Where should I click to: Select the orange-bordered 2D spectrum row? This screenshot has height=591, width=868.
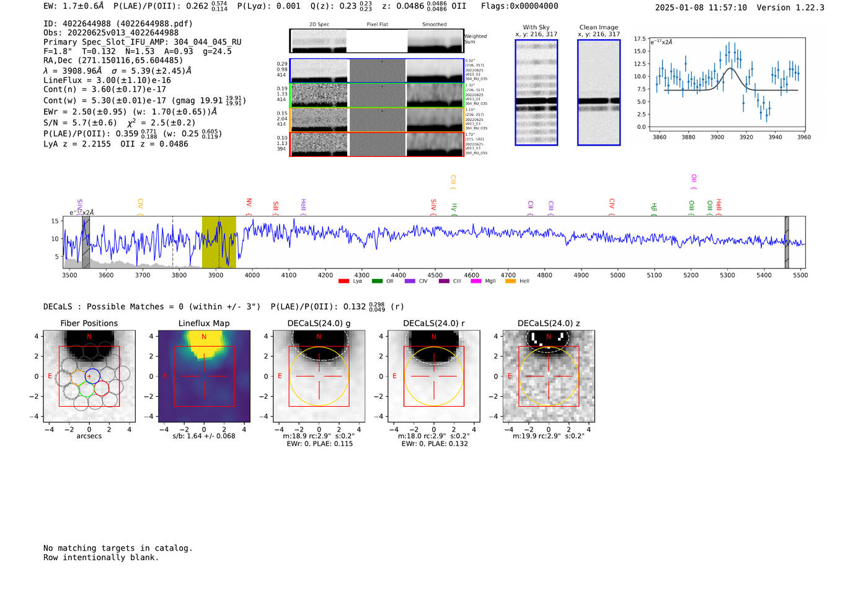click(377, 120)
